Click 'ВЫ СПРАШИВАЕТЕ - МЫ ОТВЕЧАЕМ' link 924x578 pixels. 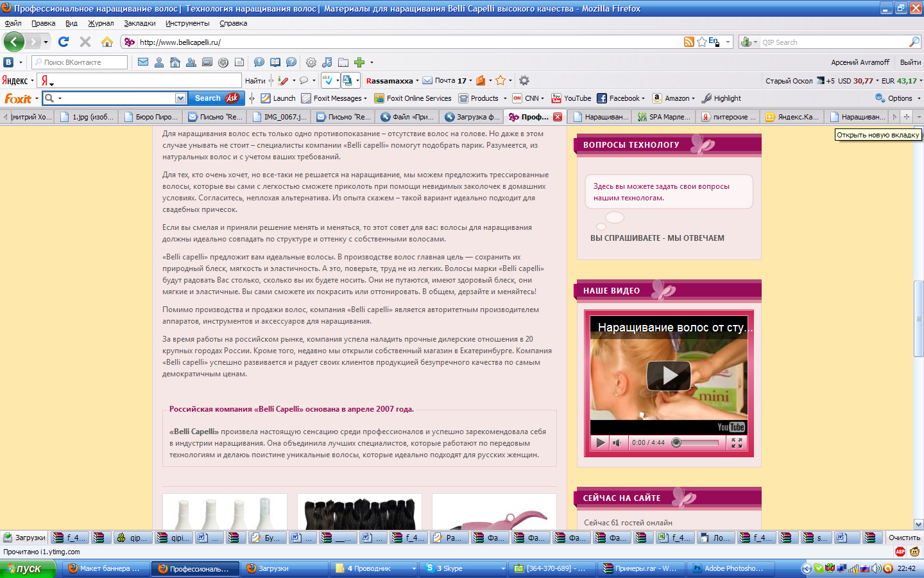pos(657,238)
